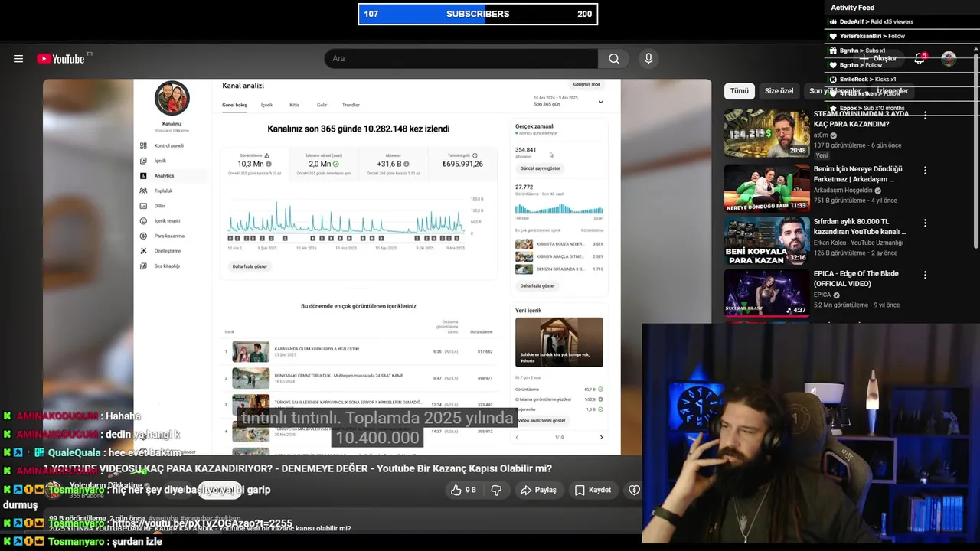980x551 pixels.
Task: Open date range Son 365 gün dropdown
Action: pos(567,101)
